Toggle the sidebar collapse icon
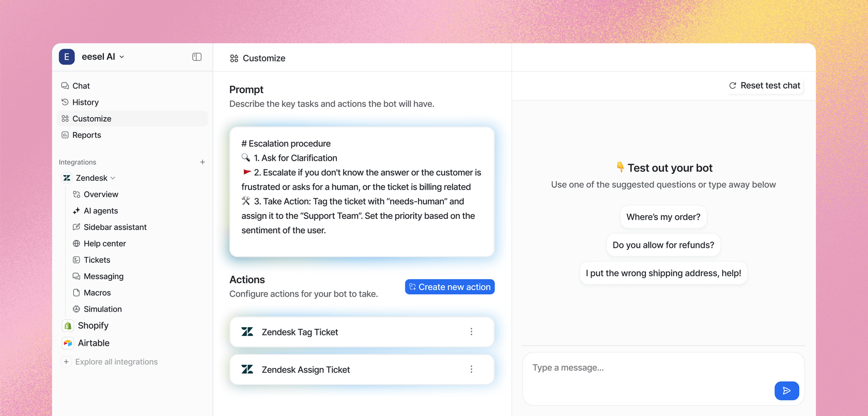The height and width of the screenshot is (416, 868). click(197, 57)
